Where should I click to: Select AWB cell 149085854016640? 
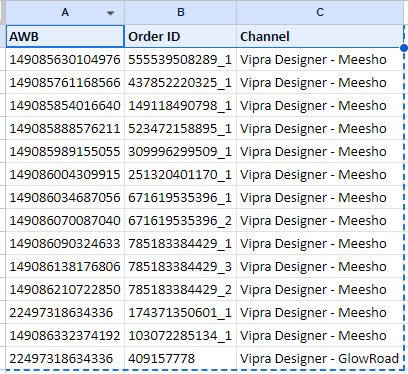click(x=65, y=105)
